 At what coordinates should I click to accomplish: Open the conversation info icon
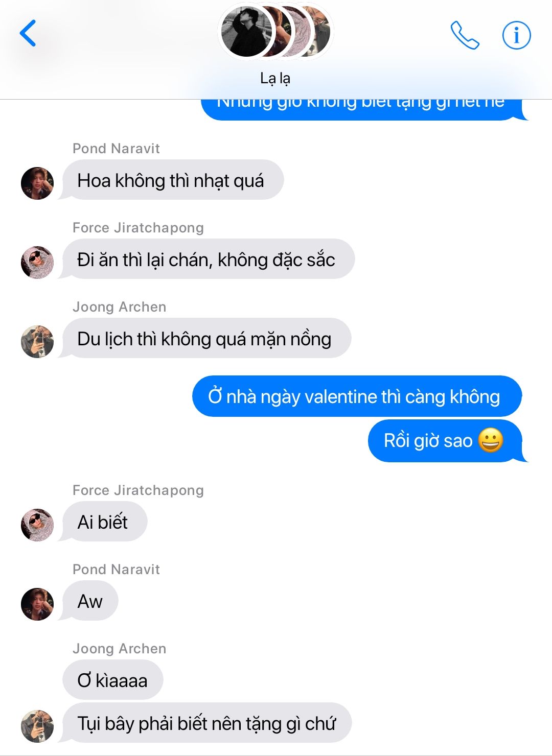(516, 35)
